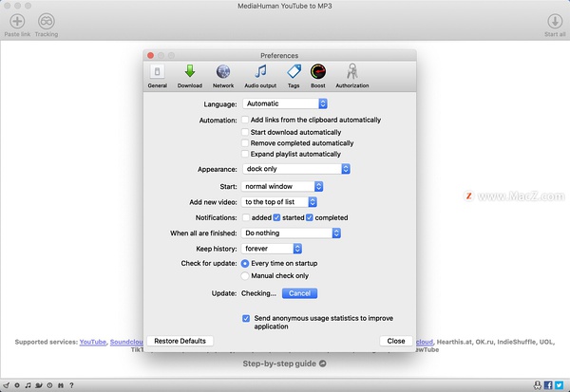Uncheck Send anonymous usage statistics
Image resolution: width=570 pixels, height=392 pixels.
pyautogui.click(x=246, y=318)
